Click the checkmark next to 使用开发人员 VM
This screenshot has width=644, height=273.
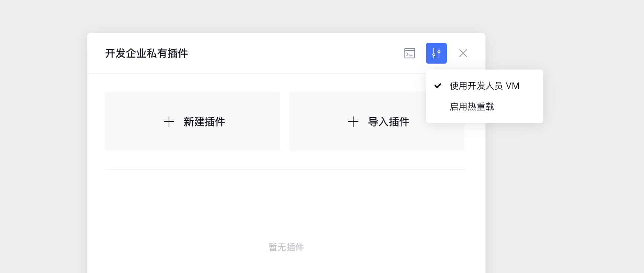tap(438, 86)
